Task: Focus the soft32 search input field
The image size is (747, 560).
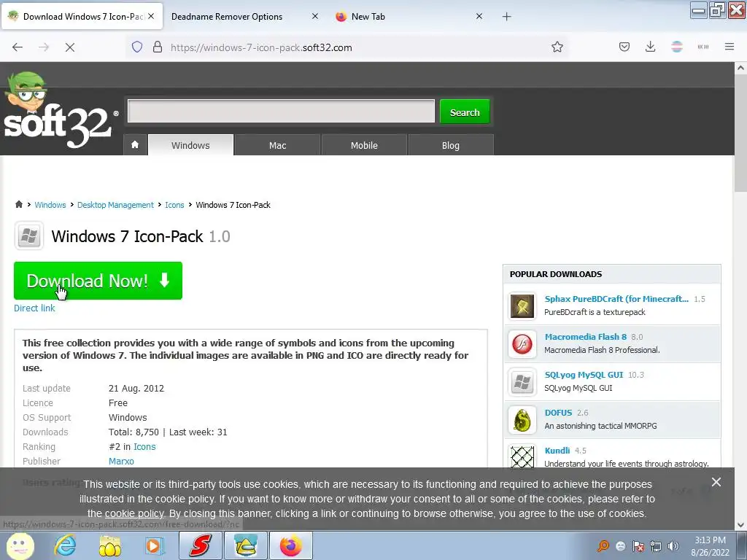Action: (x=281, y=111)
